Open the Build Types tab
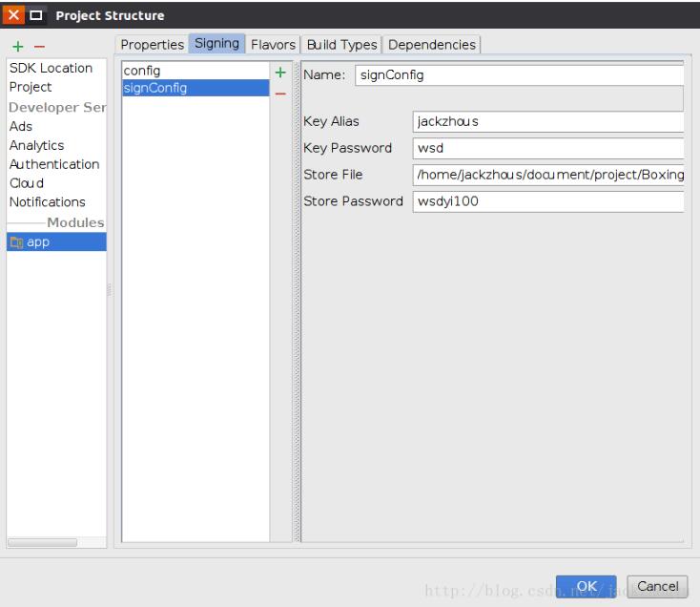The width and height of the screenshot is (700, 607). click(x=341, y=45)
